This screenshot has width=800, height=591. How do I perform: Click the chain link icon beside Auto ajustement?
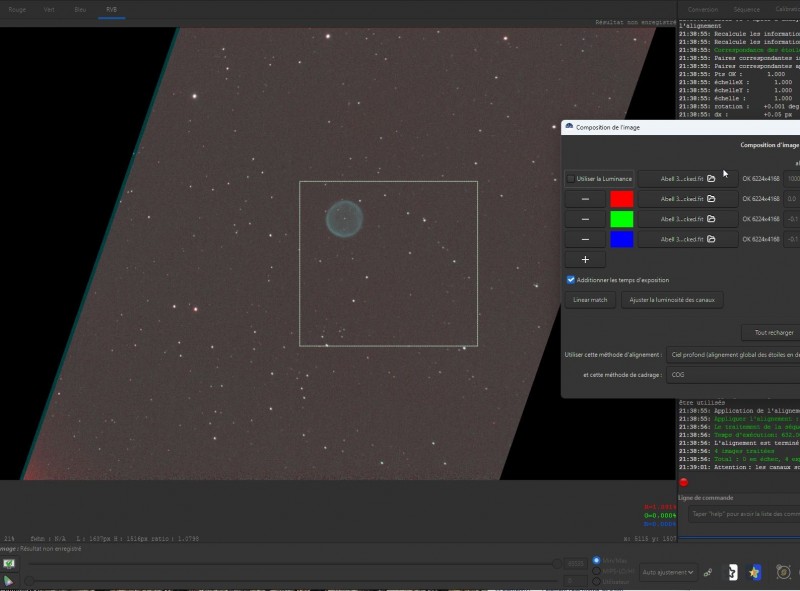[708, 573]
